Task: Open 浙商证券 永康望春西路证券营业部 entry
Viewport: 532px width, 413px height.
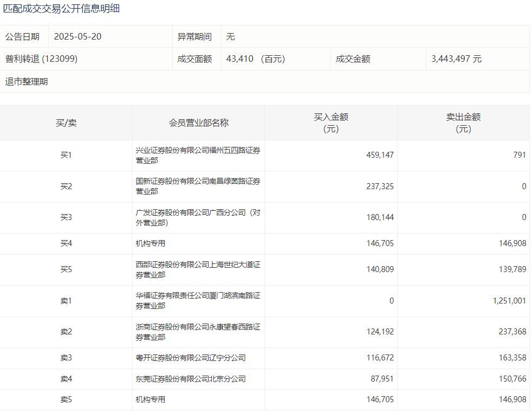Action: click(x=198, y=332)
